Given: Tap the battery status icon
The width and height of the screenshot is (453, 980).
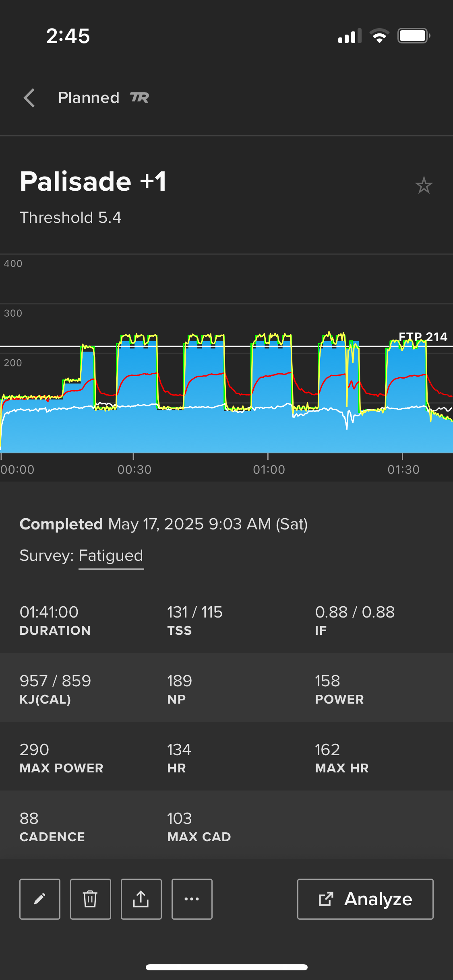Looking at the screenshot, I should pyautogui.click(x=414, y=36).
